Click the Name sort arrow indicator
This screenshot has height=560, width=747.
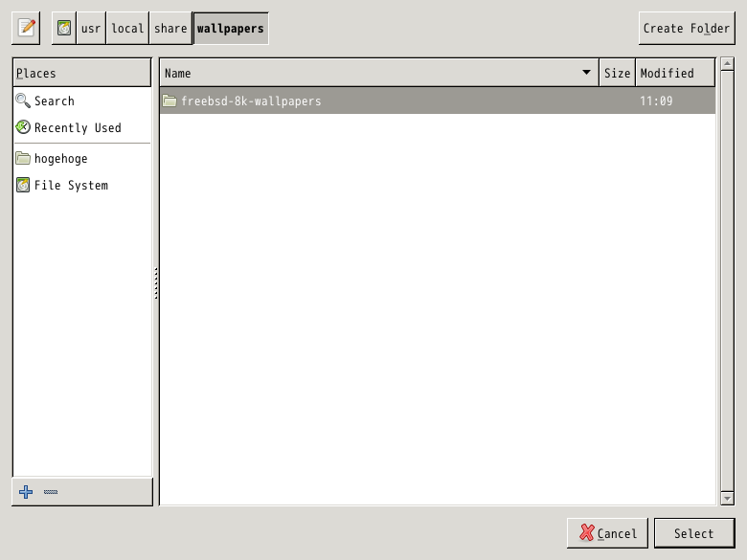(x=586, y=73)
